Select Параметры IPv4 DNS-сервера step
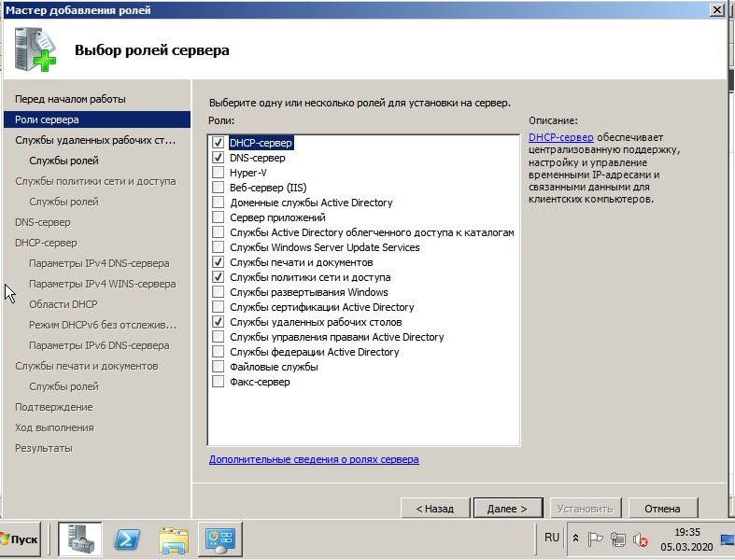The image size is (735, 560). pos(99,263)
